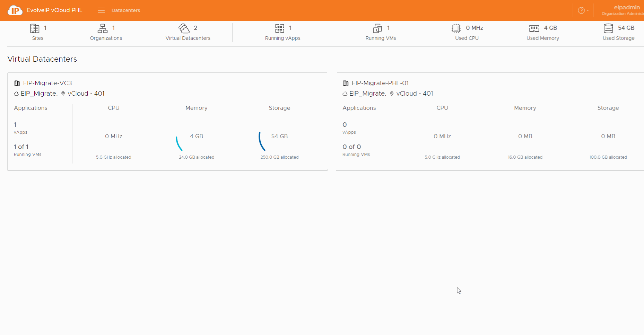Viewport: 644px width, 335px height.
Task: Click the 1 of 1 Running VMs count
Action: 21,147
